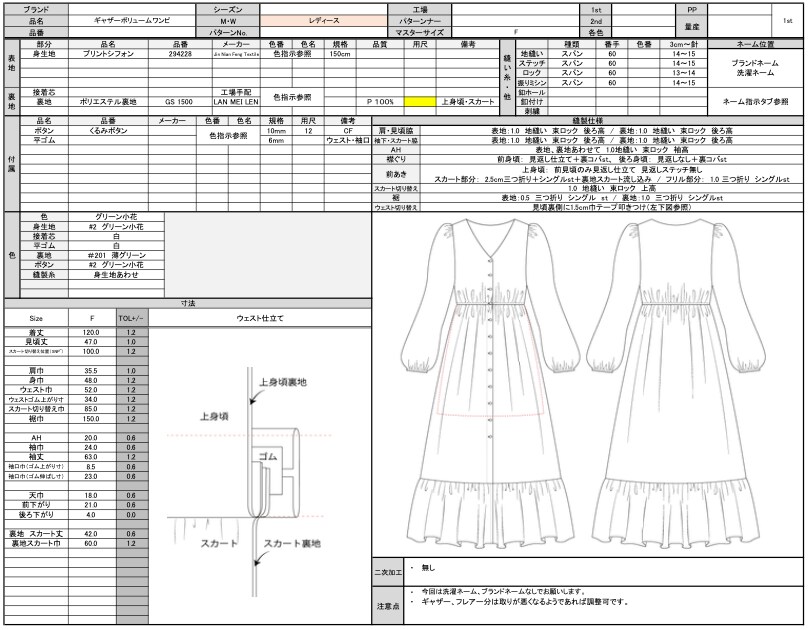Image resolution: width=810 pixels, height=630 pixels.
Task: Select the P 100% composition cell
Action: 380,102
